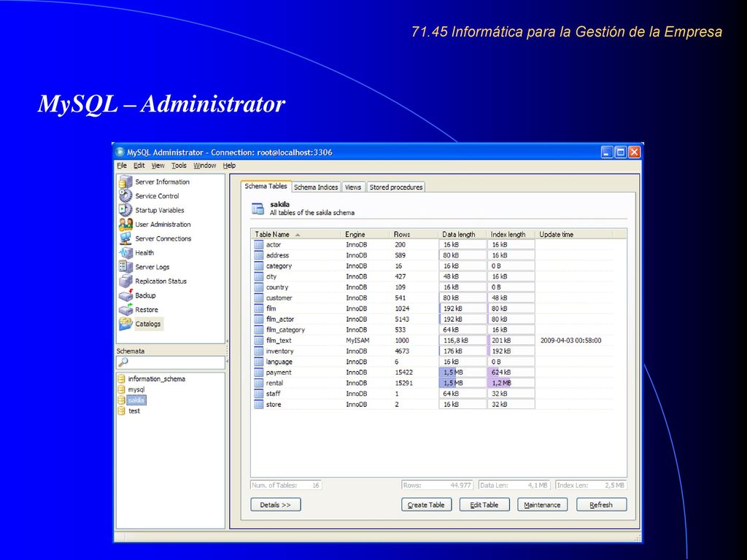Click the Server Connections monitor icon
Viewport: 747px width, 560px height.
(x=125, y=238)
